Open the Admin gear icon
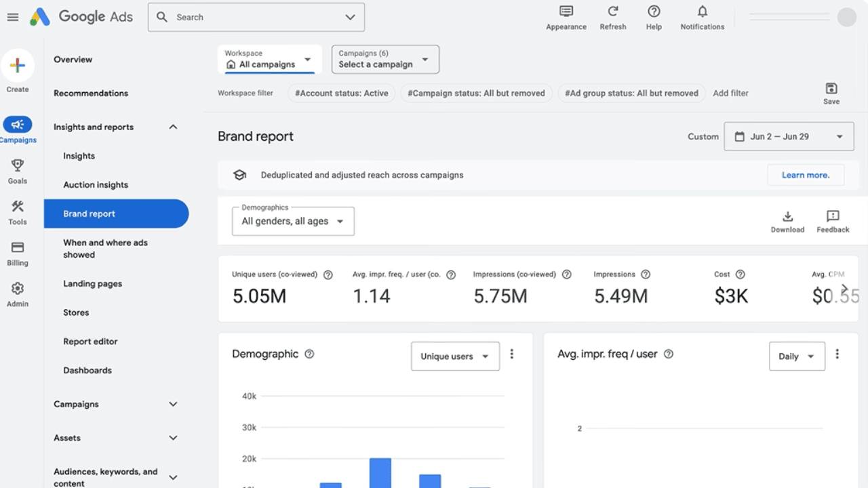Viewport: 868px width, 488px height. (18, 289)
